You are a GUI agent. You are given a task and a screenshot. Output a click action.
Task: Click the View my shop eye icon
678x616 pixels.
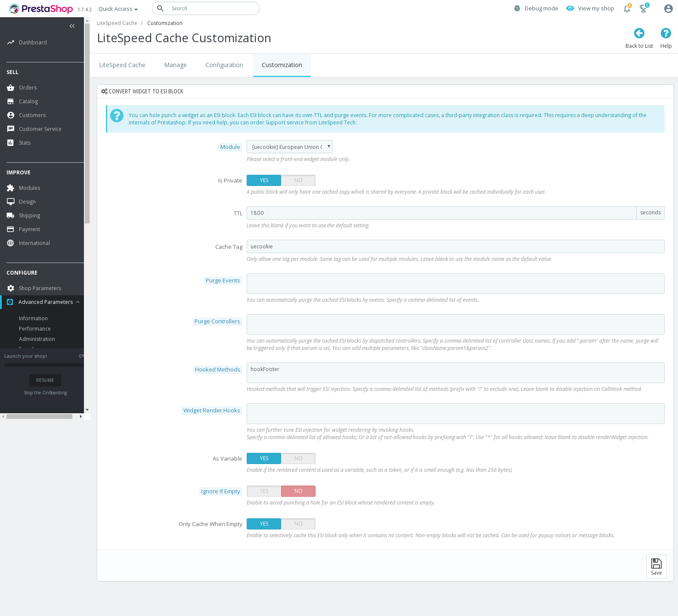(x=570, y=8)
